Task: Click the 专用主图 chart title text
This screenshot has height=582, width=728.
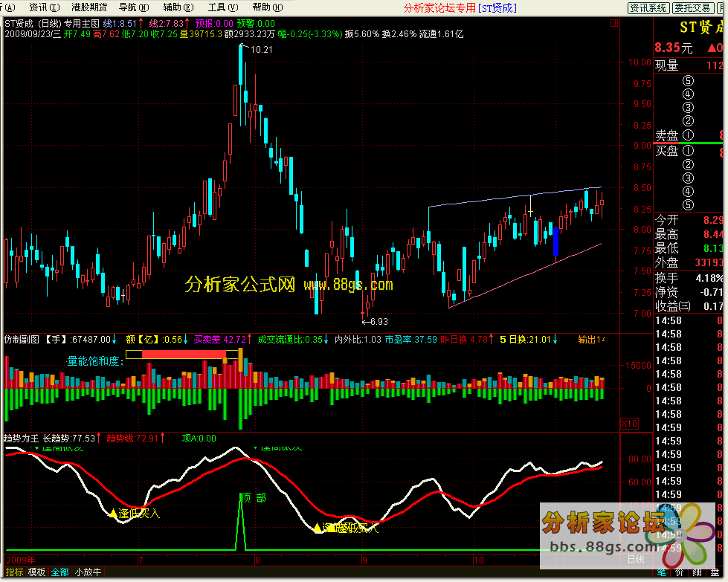Action: [x=81, y=23]
